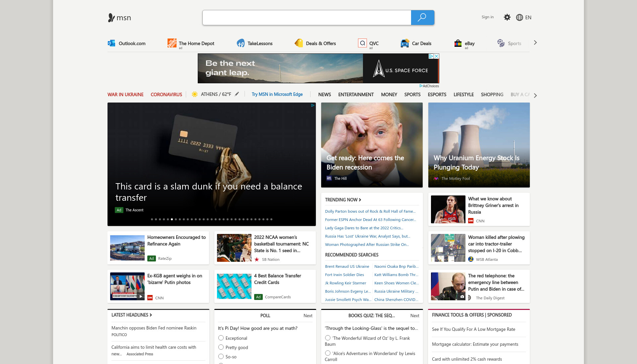This screenshot has height=364, width=637.
Task: Go to Next poll question
Action: tap(308, 316)
